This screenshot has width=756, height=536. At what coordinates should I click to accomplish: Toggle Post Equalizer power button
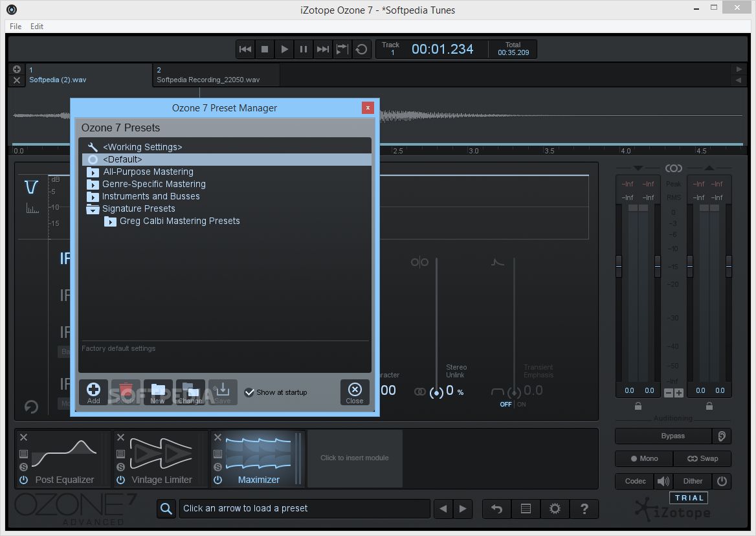(23, 480)
